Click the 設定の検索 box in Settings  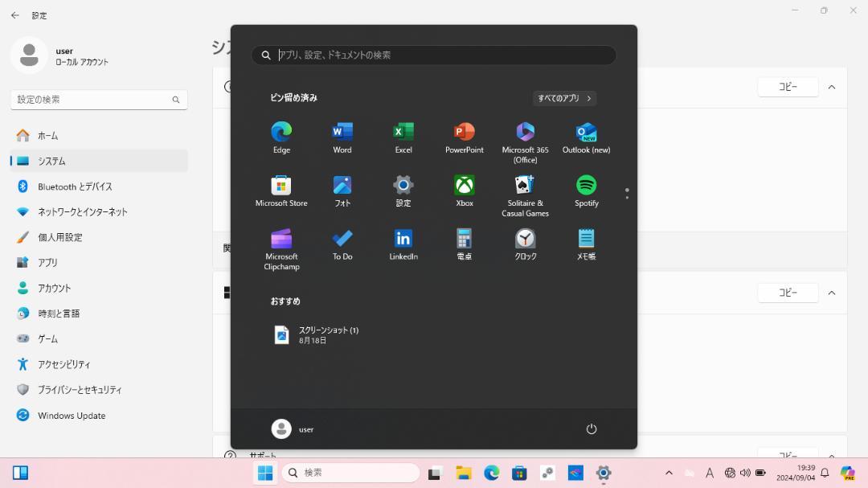99,100
